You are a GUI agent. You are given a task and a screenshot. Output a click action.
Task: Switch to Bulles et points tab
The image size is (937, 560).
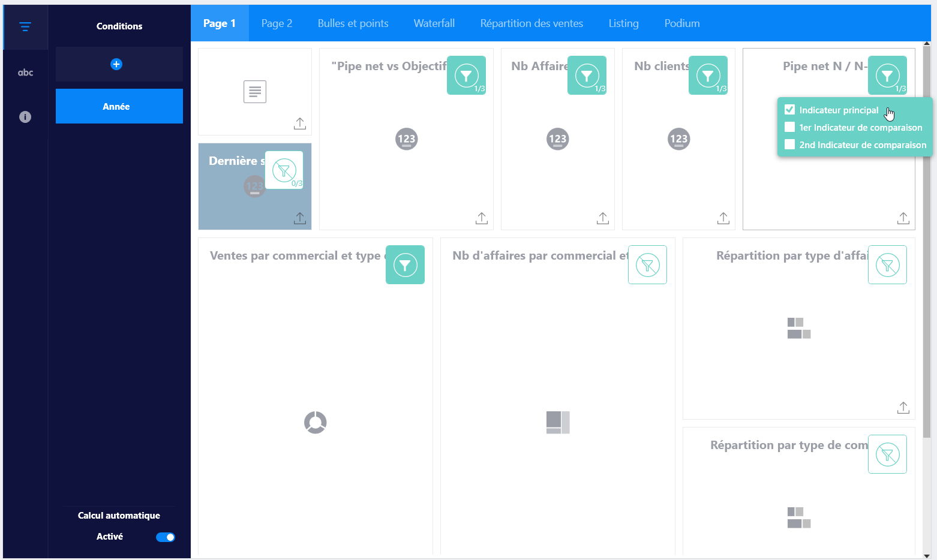(353, 23)
